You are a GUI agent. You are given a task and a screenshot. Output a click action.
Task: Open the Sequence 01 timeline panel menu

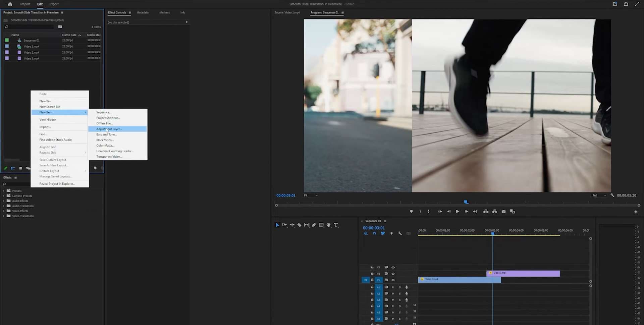pyautogui.click(x=385, y=221)
